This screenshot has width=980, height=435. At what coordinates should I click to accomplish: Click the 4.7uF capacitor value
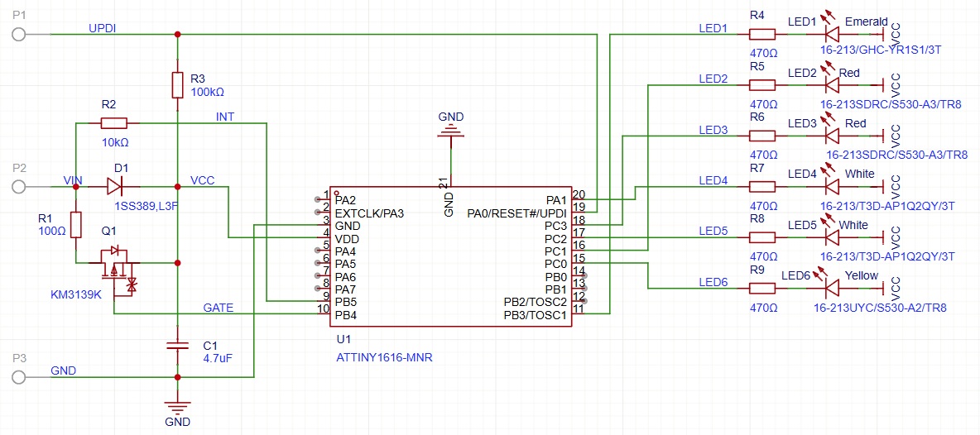coord(219,359)
